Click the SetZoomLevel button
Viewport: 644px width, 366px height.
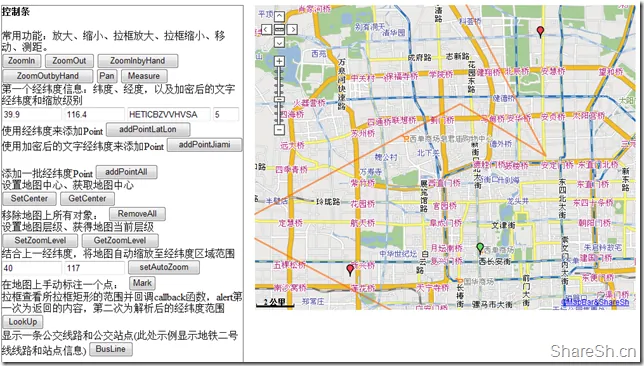(x=40, y=240)
